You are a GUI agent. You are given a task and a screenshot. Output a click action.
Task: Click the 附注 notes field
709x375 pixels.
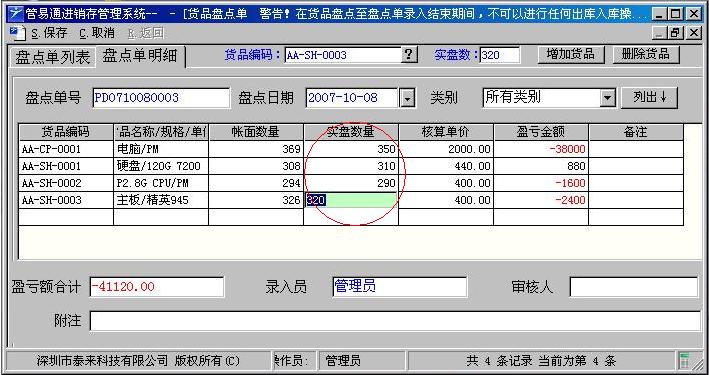coord(395,321)
